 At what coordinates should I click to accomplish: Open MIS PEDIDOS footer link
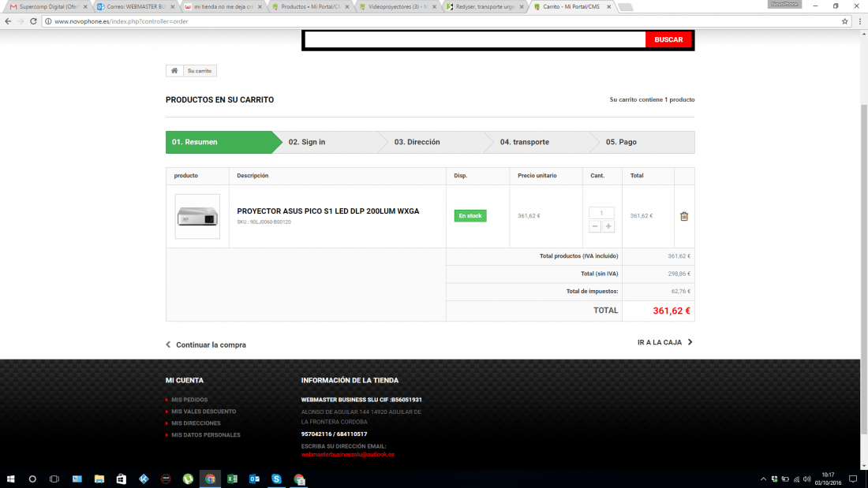pyautogui.click(x=189, y=400)
